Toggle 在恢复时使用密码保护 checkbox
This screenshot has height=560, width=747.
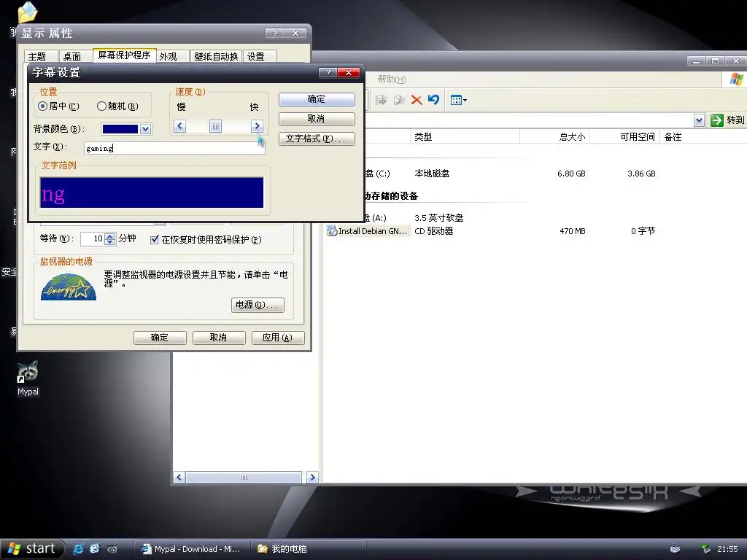click(x=155, y=239)
